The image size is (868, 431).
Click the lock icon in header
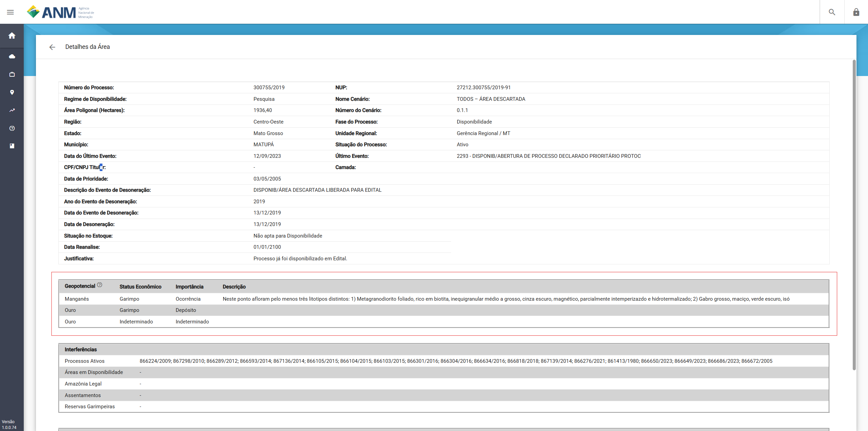(x=856, y=12)
